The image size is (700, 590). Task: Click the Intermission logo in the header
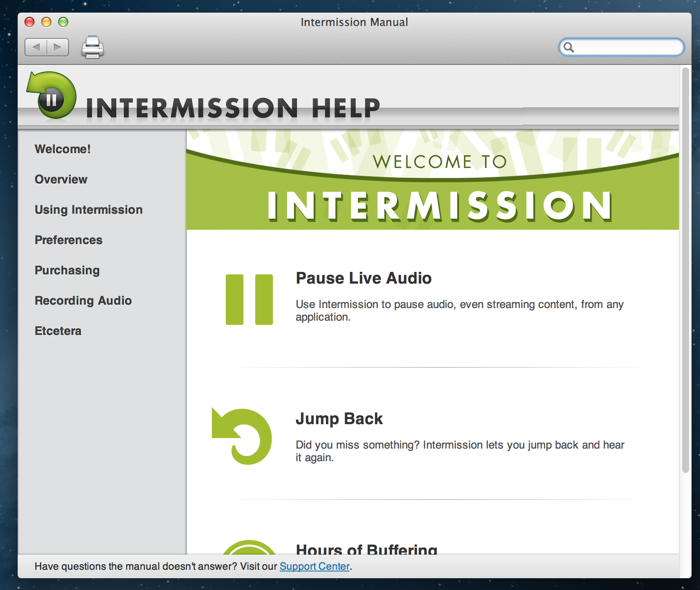point(51,95)
